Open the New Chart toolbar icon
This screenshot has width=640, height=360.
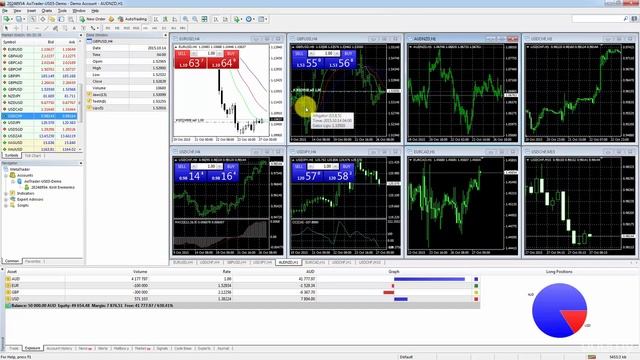(6, 19)
